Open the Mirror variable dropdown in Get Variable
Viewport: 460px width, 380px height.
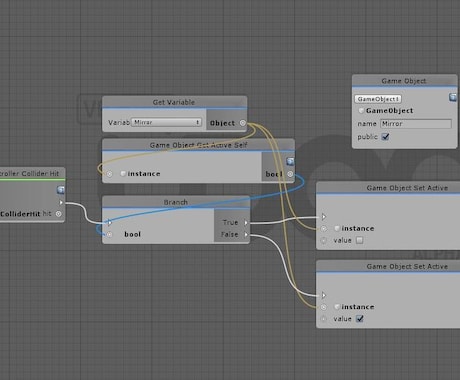pos(166,122)
